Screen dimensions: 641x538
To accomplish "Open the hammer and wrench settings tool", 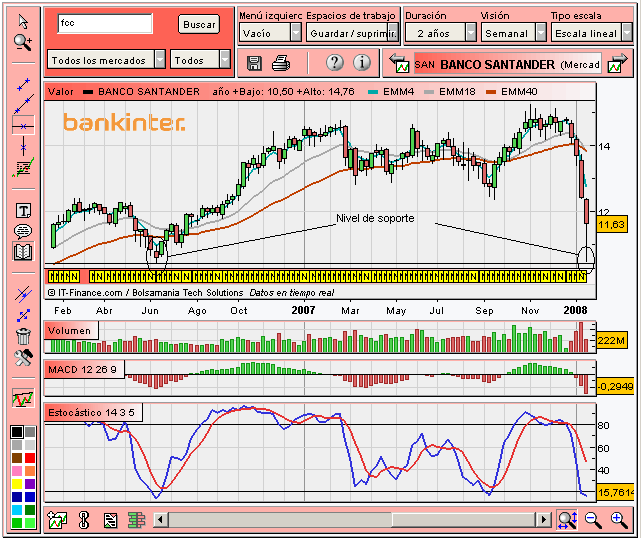I will pos(23,358).
